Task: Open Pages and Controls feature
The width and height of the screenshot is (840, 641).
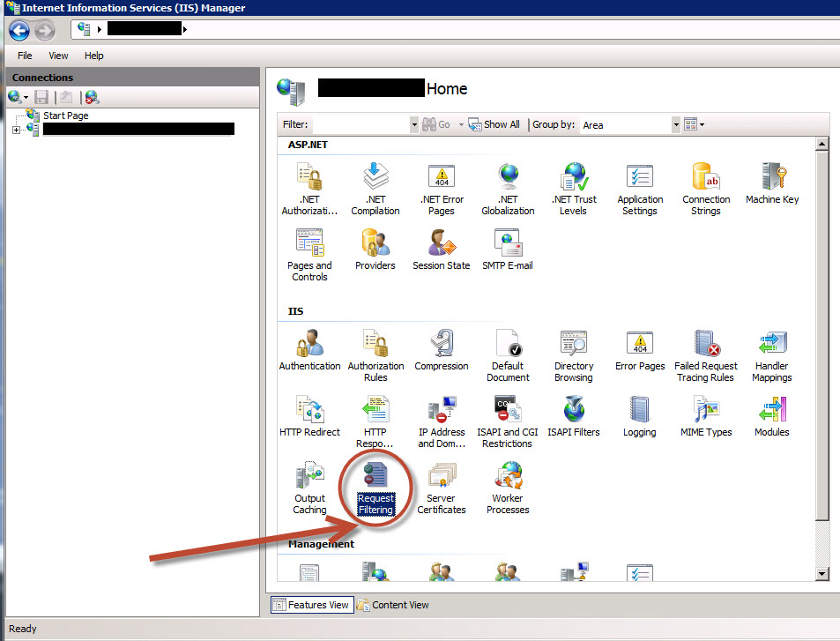Action: click(309, 255)
